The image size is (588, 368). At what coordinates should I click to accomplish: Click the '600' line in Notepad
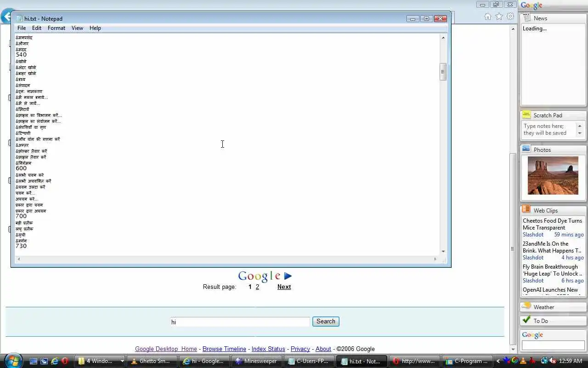coord(21,168)
